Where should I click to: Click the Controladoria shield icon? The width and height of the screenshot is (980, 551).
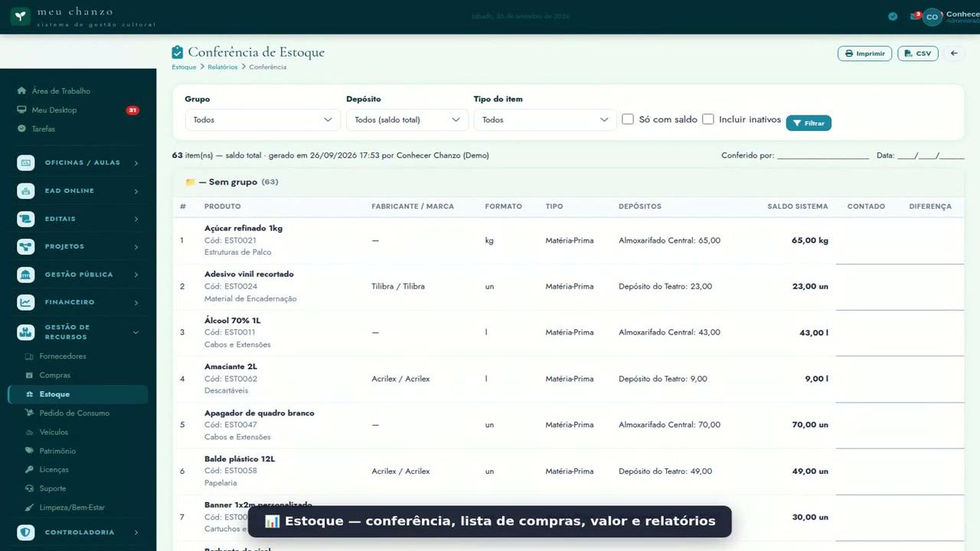(x=26, y=532)
